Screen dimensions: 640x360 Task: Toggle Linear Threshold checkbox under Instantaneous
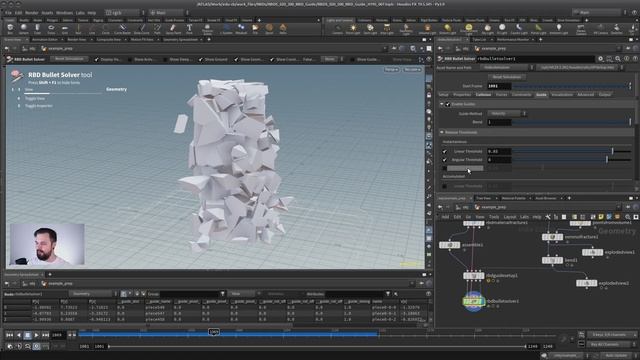coord(444,151)
